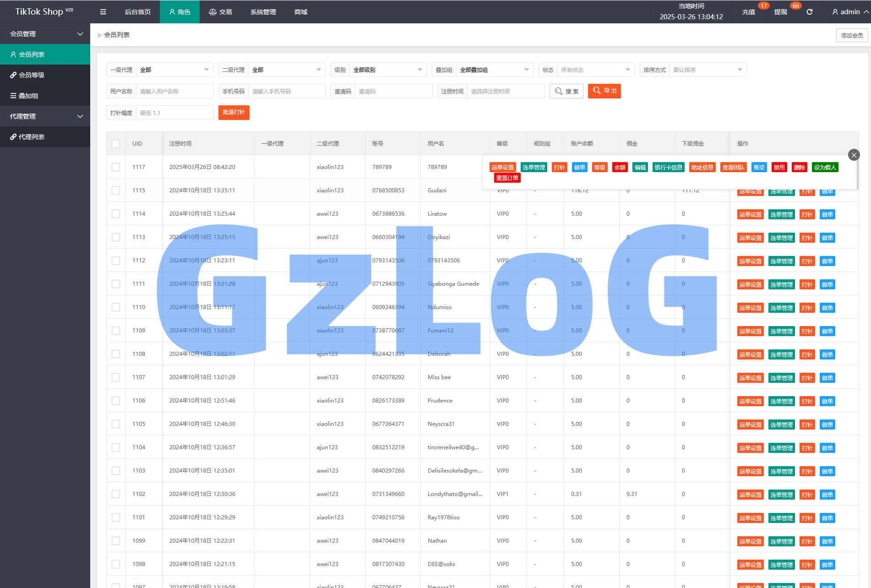Image resolution: width=871 pixels, height=588 pixels.
Task: Switch to the 交易 top menu tab
Action: click(x=220, y=12)
